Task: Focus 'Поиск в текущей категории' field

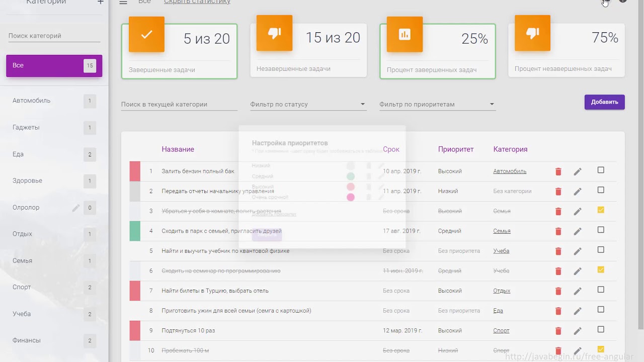Action: [179, 104]
